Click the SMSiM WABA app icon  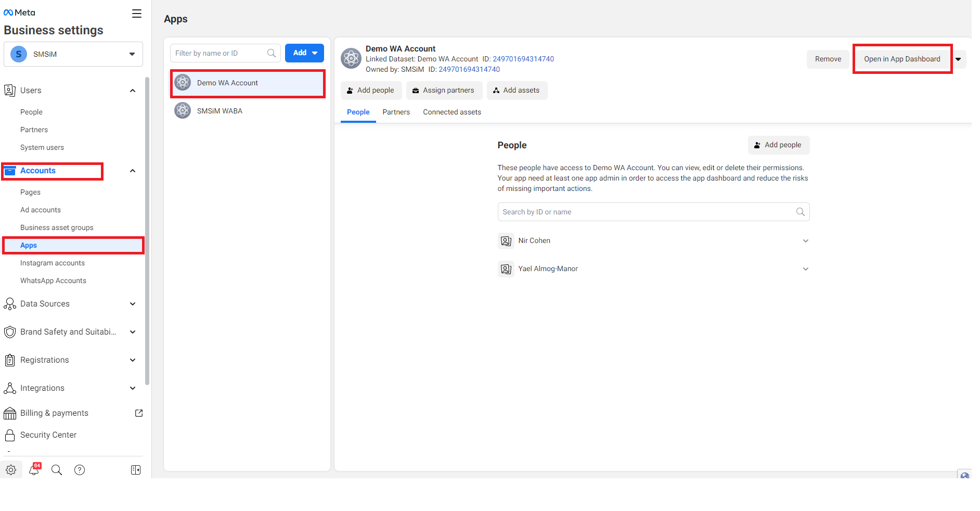click(x=183, y=110)
